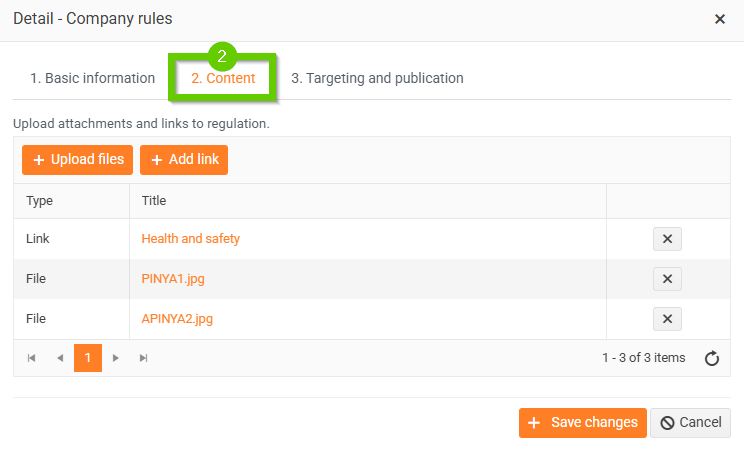Open the Health and safety link
Image resolution: width=744 pixels, height=450 pixels.
(x=191, y=239)
